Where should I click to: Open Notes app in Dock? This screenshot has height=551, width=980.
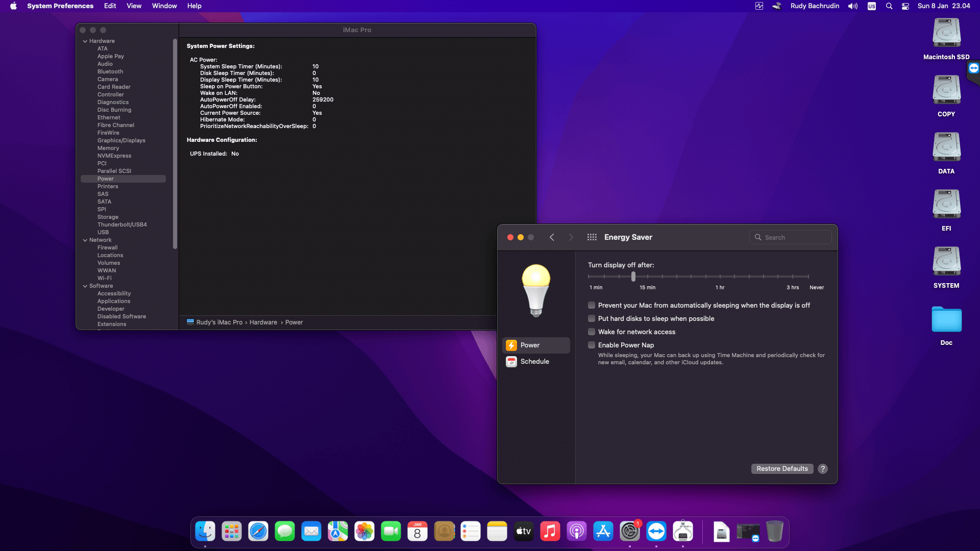point(497,532)
